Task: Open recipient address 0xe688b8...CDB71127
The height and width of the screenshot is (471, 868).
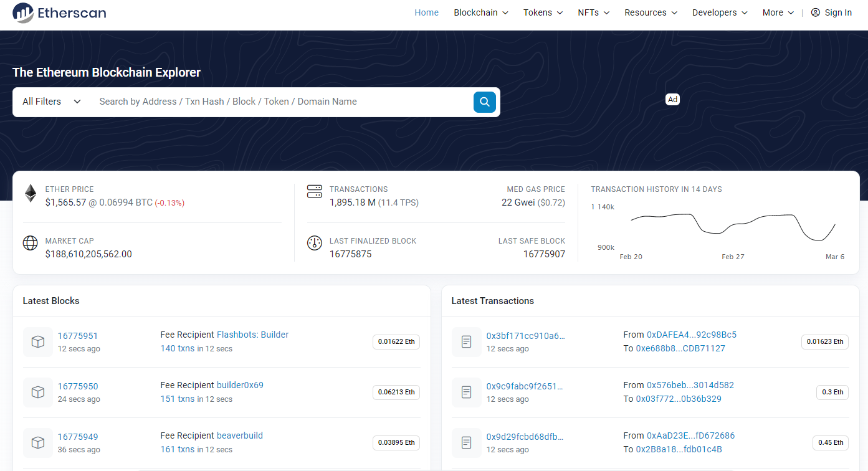Action: click(x=680, y=348)
